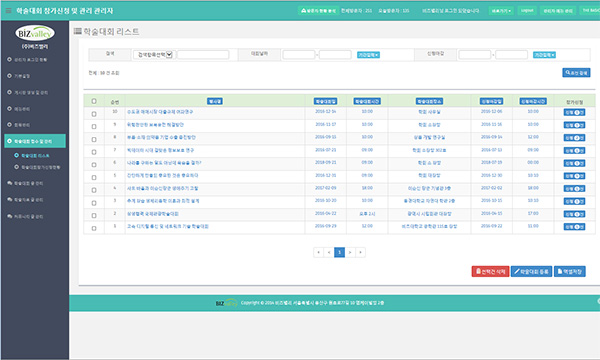Click applicant count button for row 10

[574, 112]
